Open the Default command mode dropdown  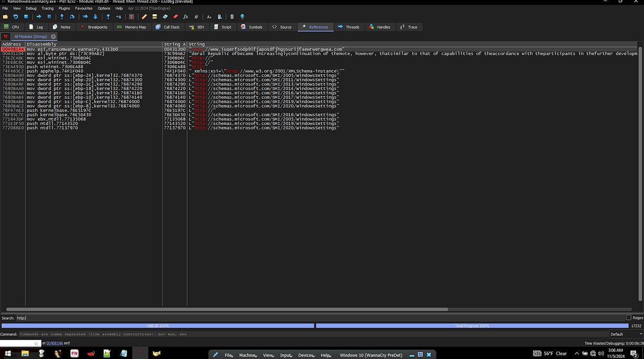click(x=626, y=334)
